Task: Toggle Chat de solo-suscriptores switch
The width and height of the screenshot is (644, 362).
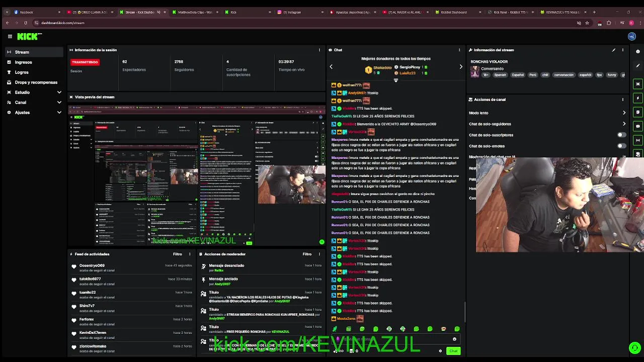Action: tap(622, 135)
